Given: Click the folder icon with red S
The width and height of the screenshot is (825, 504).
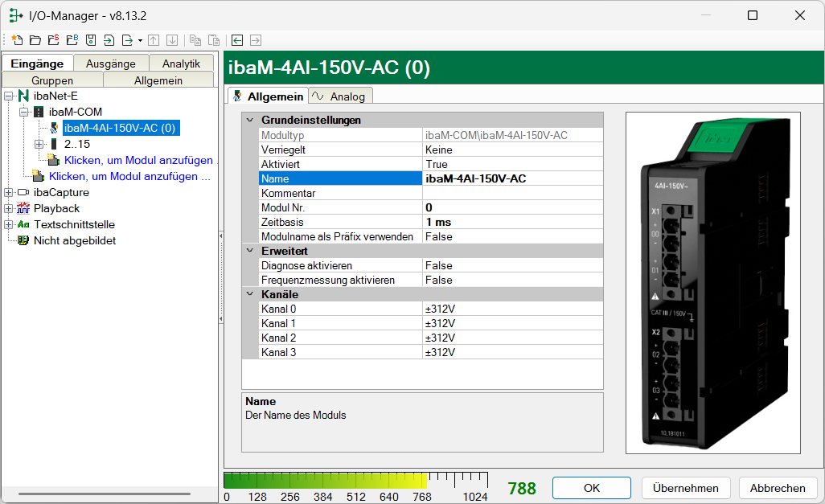Looking at the screenshot, I should tap(54, 40).
